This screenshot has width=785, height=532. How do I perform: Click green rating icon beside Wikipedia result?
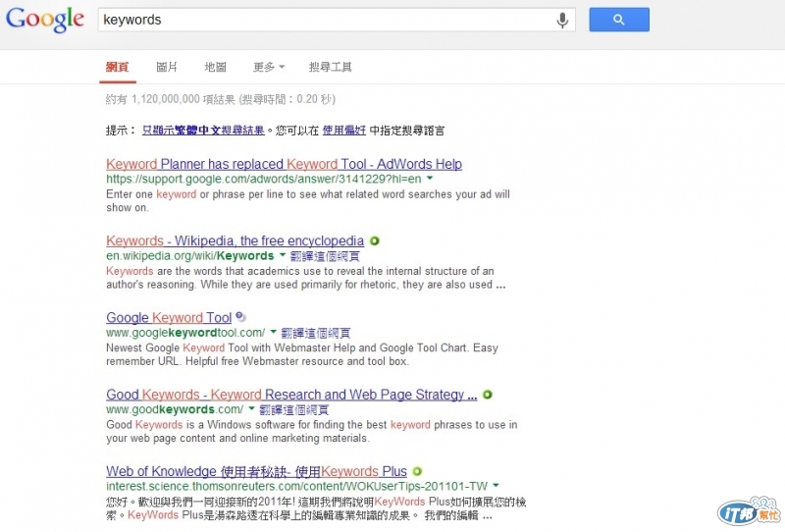pyautogui.click(x=375, y=240)
